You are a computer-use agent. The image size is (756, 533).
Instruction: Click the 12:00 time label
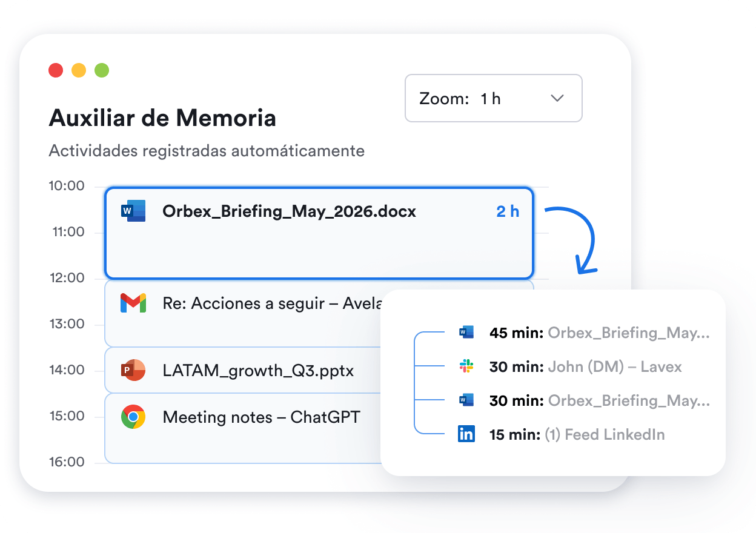(x=67, y=278)
